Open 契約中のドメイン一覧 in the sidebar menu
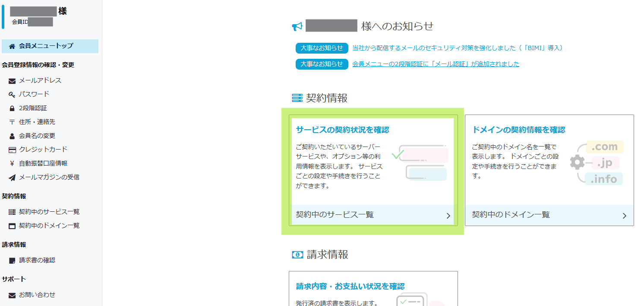The image size is (644, 306). click(49, 226)
